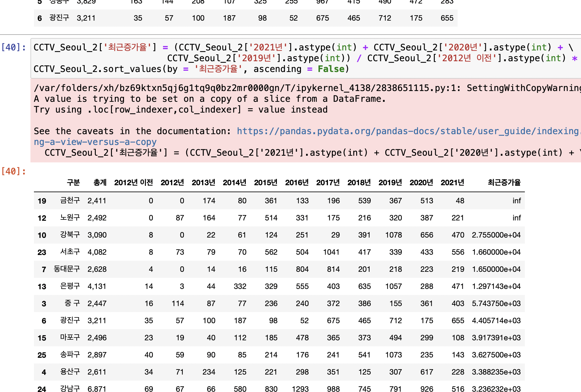The width and height of the screenshot is (581, 392).
Task: Select the 노원구 row name cell
Action: [70, 218]
